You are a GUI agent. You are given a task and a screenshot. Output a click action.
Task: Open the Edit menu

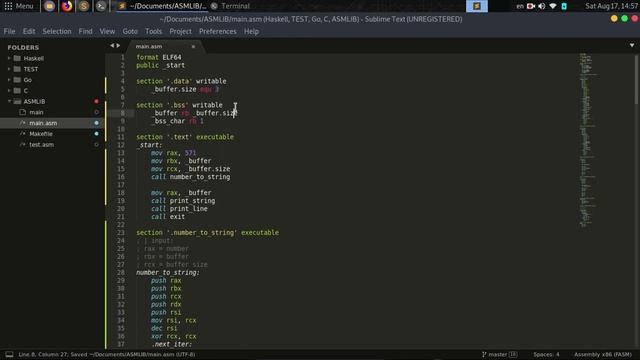[29, 31]
